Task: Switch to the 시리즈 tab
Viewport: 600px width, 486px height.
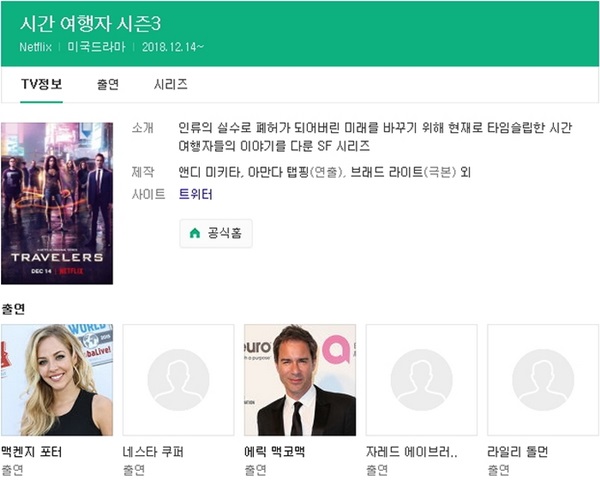Action: [171, 84]
